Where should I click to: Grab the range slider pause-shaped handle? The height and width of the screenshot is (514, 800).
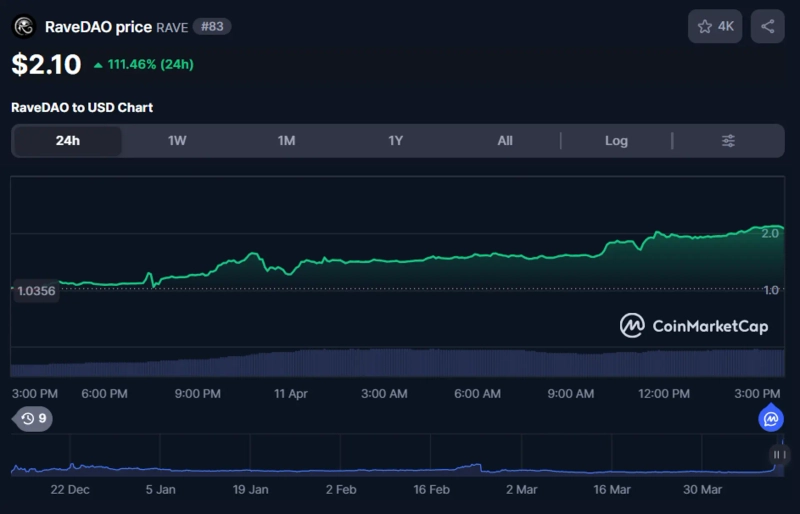[x=779, y=454]
